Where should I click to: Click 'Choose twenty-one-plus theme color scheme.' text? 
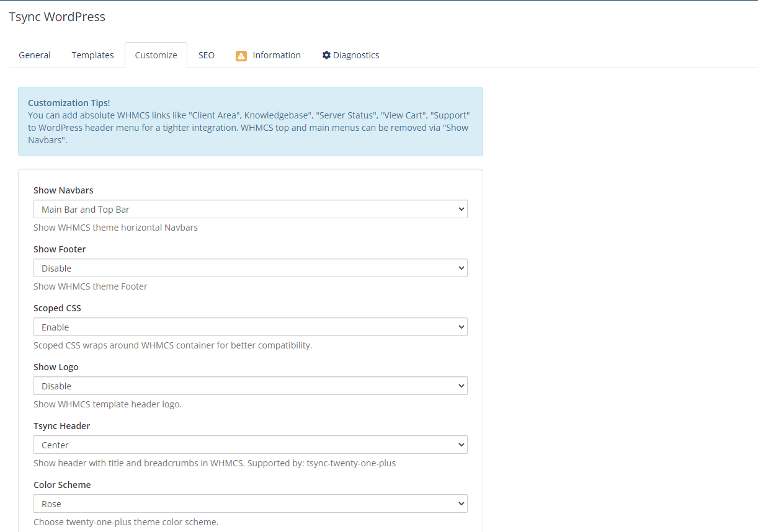pos(126,522)
